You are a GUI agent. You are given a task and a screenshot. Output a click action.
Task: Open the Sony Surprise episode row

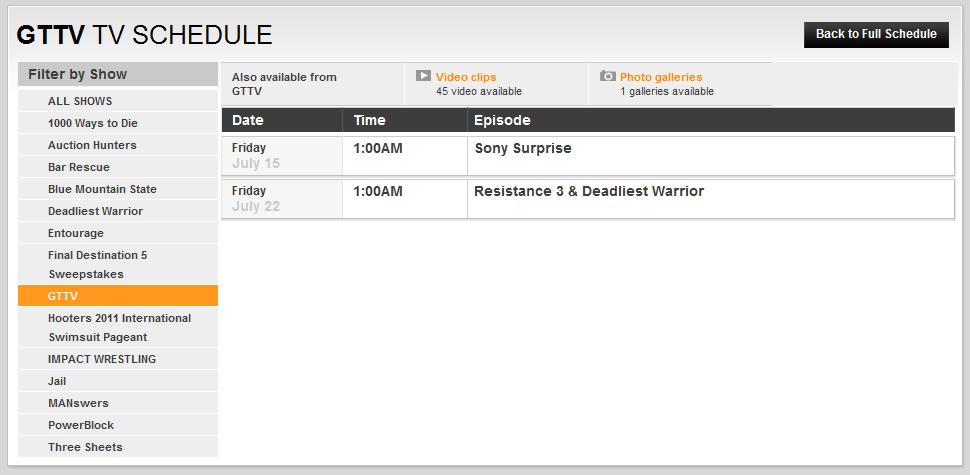click(x=522, y=148)
